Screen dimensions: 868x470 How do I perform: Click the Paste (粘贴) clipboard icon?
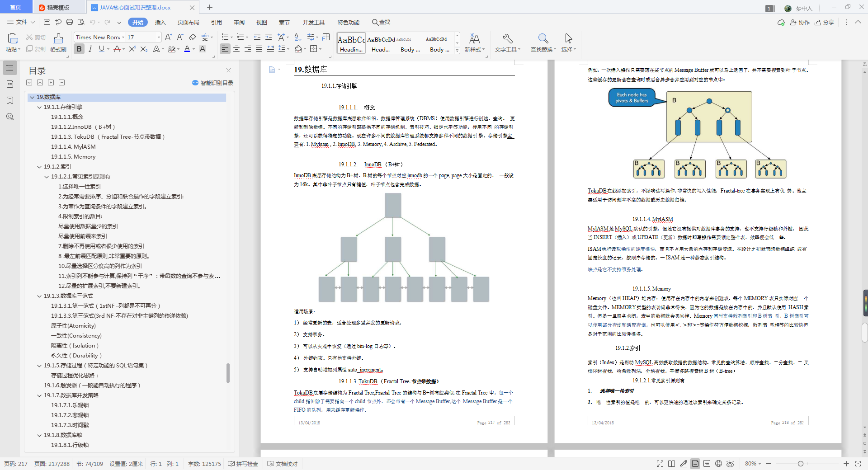13,39
